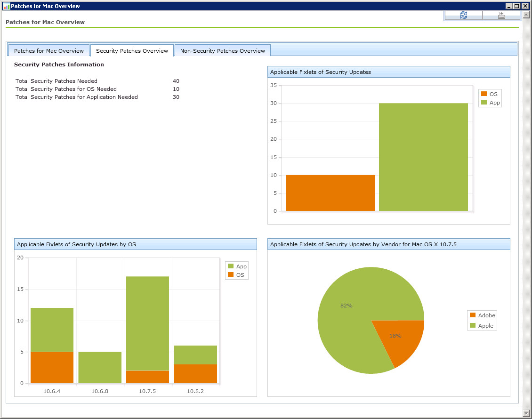This screenshot has width=532, height=419.
Task: Maximize the Patches for Mac Overview window
Action: [x=517, y=6]
